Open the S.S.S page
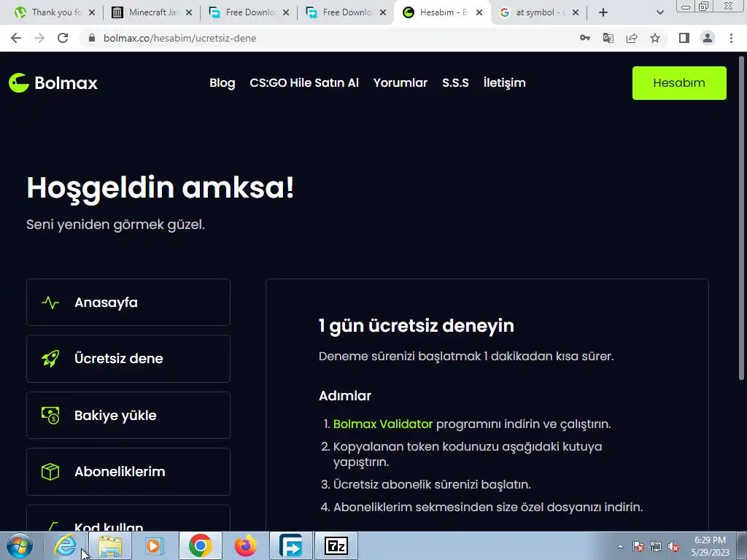This screenshot has width=747, height=560. pyautogui.click(x=455, y=83)
